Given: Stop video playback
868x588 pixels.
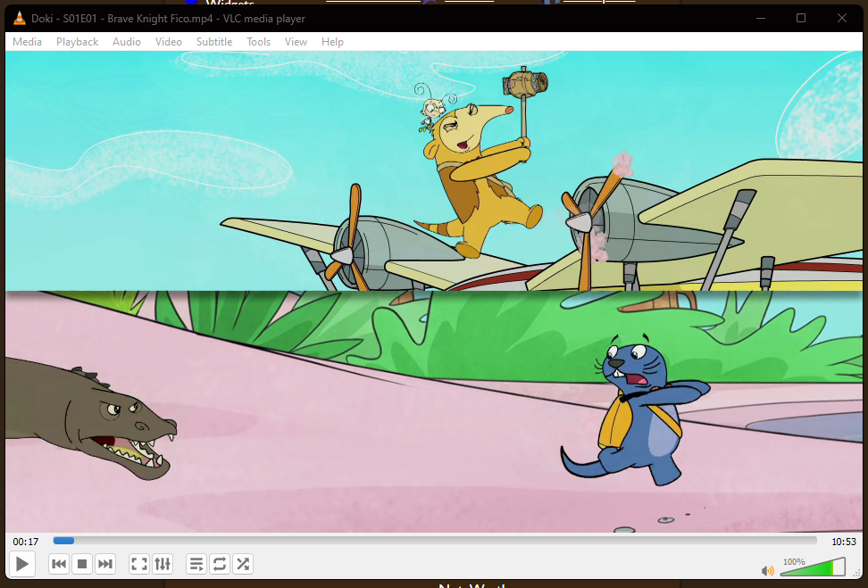Looking at the screenshot, I should pyautogui.click(x=82, y=563).
